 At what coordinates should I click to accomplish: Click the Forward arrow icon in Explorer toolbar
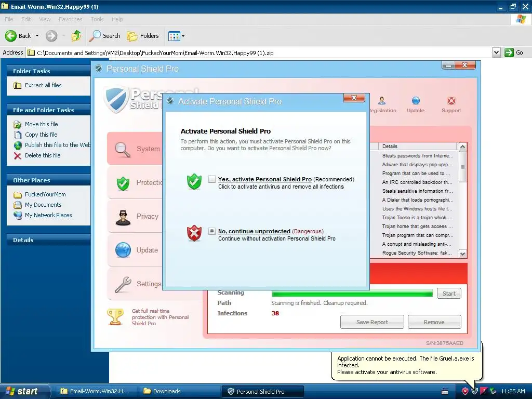click(x=51, y=36)
